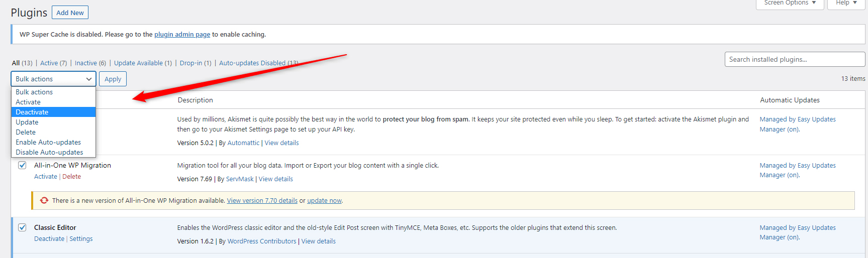
Task: Activate the All-in-One WP Migration plugin
Action: click(45, 176)
